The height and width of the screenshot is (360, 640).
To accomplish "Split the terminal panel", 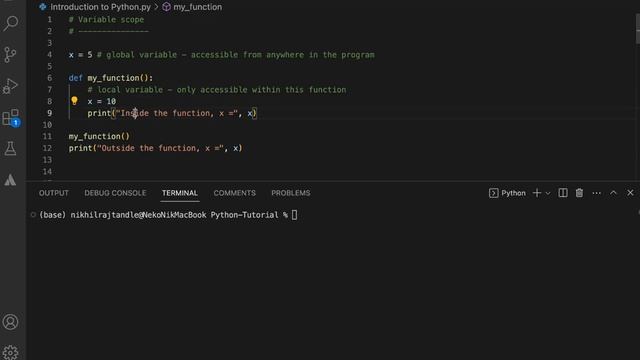I will [x=563, y=193].
